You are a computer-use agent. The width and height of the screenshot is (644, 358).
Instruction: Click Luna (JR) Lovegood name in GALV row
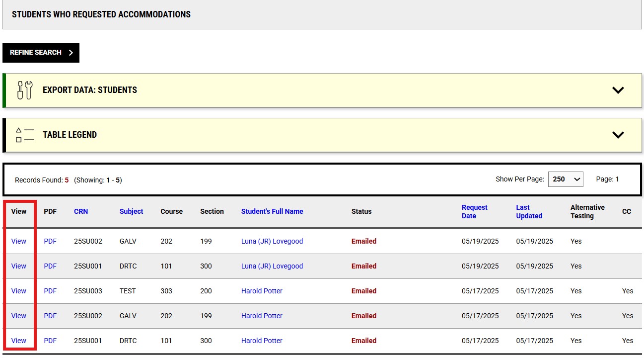(x=272, y=241)
